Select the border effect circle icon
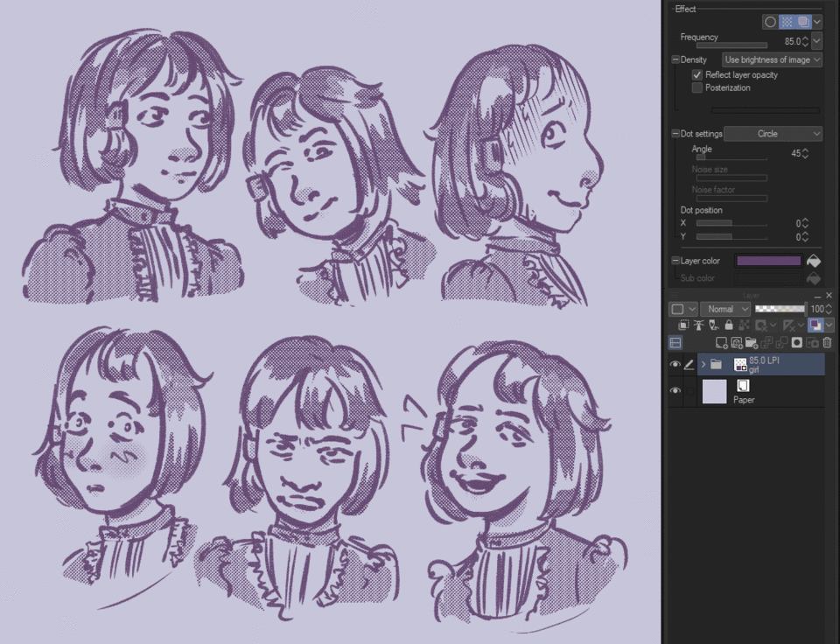Viewport: 840px width, 644px height. (770, 22)
